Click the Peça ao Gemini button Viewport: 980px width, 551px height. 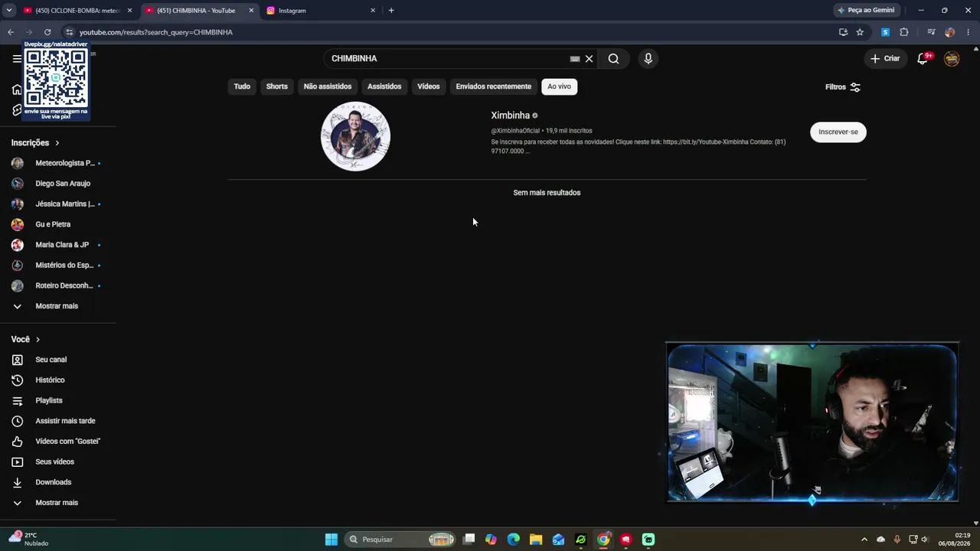(x=866, y=11)
